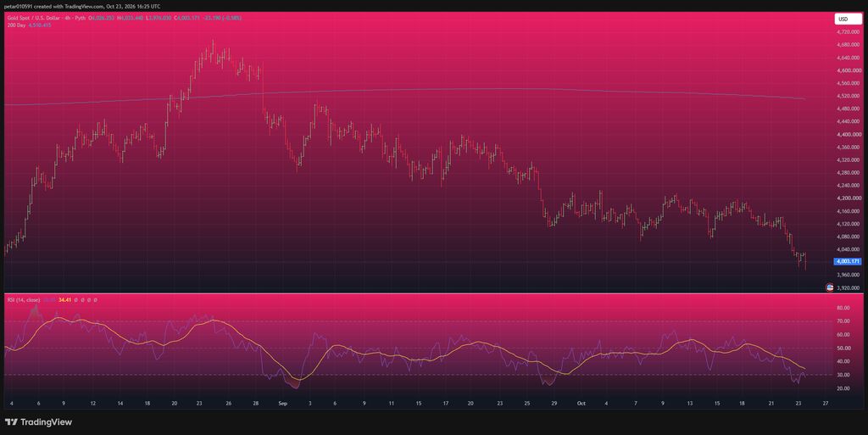Click the RSI (14, close) legend

click(x=23, y=299)
